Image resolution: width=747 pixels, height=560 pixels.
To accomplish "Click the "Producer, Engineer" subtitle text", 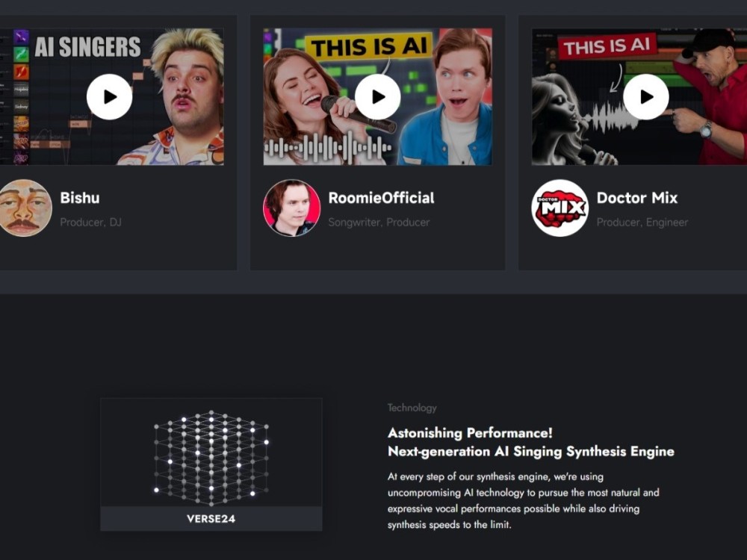I will (x=642, y=223).
